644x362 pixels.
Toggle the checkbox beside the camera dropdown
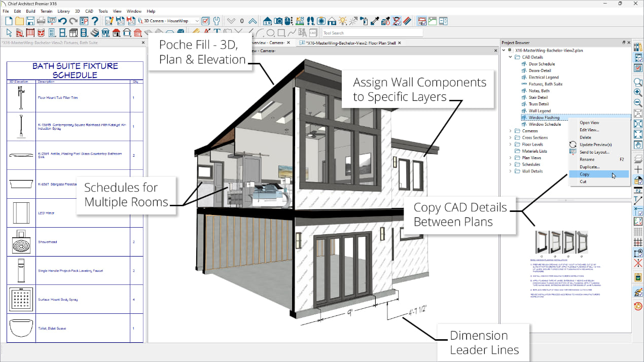[x=205, y=21]
